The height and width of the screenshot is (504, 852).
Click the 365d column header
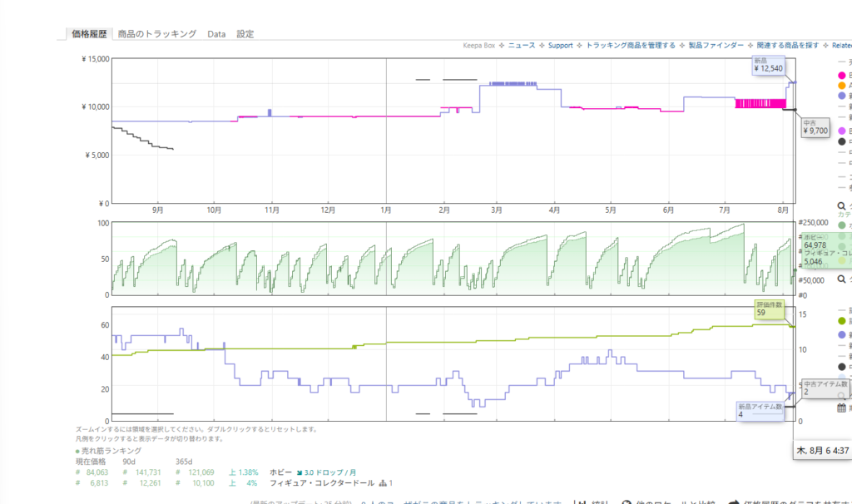click(184, 462)
